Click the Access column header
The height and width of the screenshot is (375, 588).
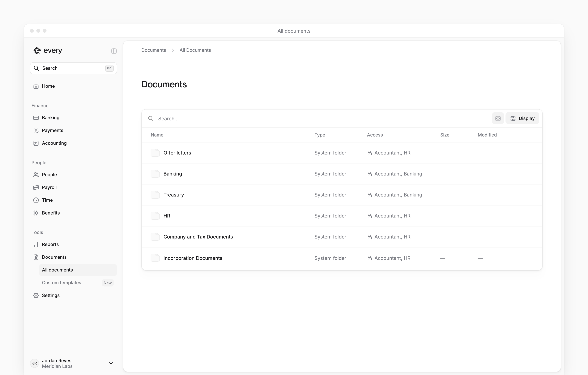tap(375, 135)
